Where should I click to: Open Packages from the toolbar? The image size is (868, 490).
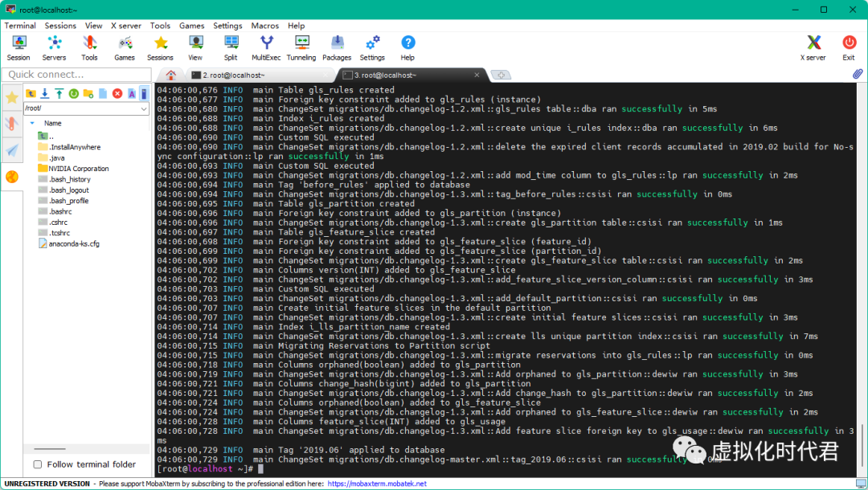337,47
